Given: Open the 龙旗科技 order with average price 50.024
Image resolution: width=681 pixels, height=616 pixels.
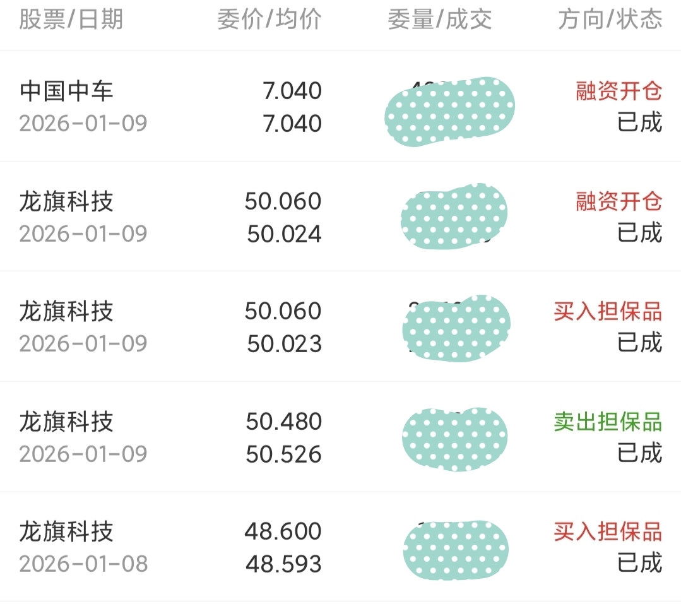Looking at the screenshot, I should (x=341, y=216).
